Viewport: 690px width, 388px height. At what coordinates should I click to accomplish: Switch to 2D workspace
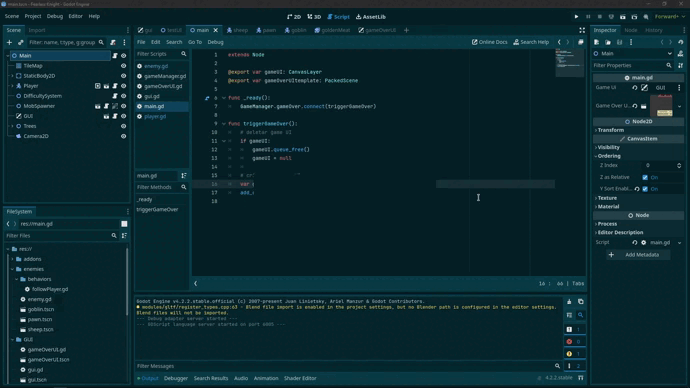[294, 17]
